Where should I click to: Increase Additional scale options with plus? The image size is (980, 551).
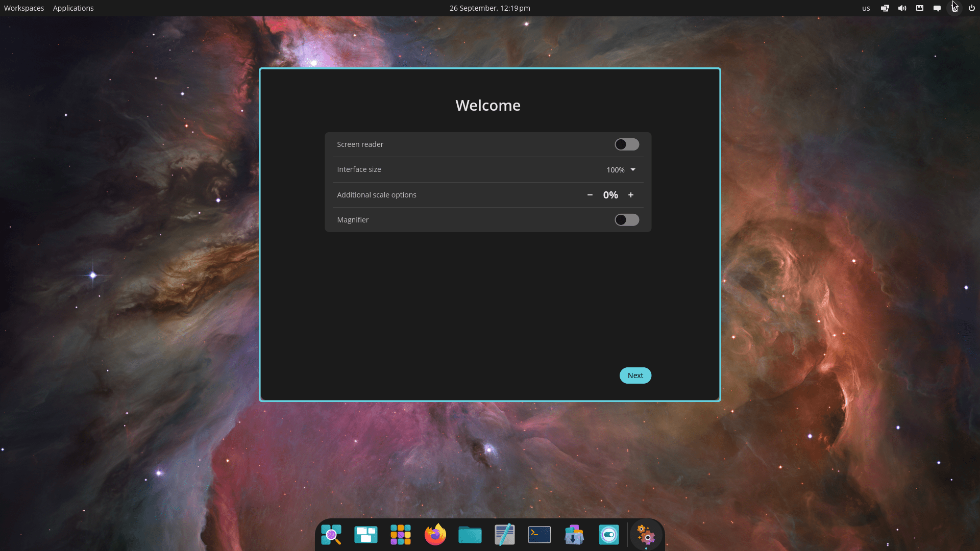tap(631, 195)
